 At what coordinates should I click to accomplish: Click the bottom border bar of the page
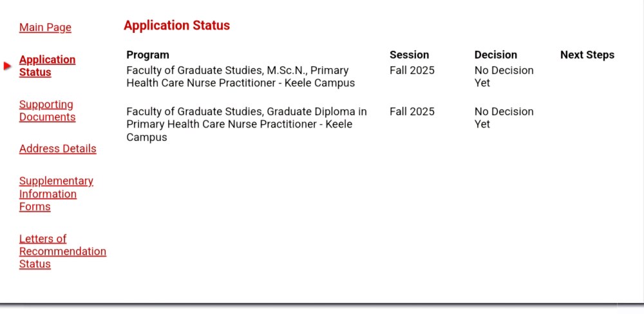[322, 304]
